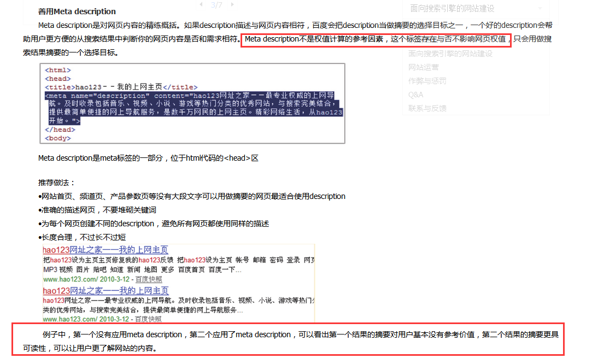Expand the 面向搜索引擎的网站建设 dropdown caret at top
Screen dimensions: 592x364
(x=541, y=8)
